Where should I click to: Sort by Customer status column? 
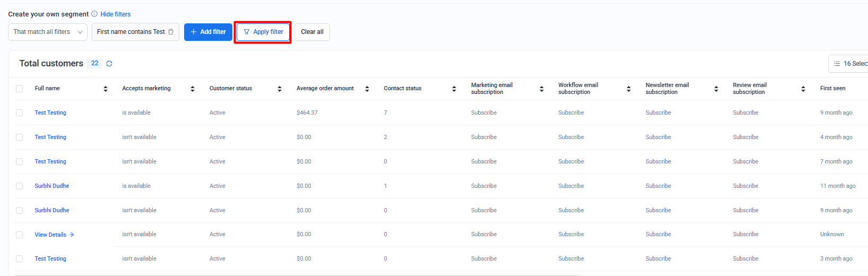(280, 89)
